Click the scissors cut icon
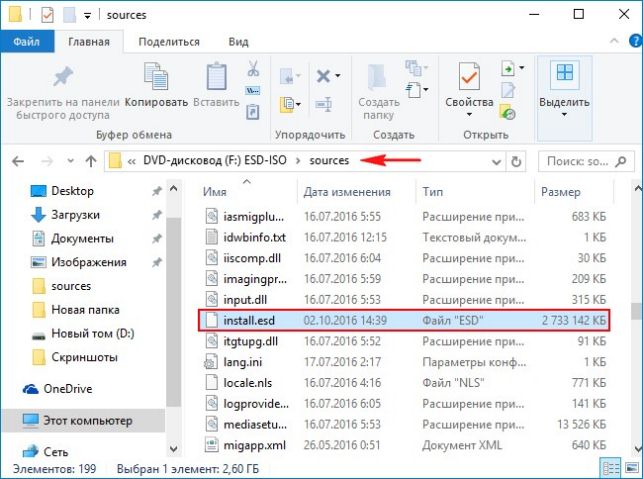 pos(253,68)
